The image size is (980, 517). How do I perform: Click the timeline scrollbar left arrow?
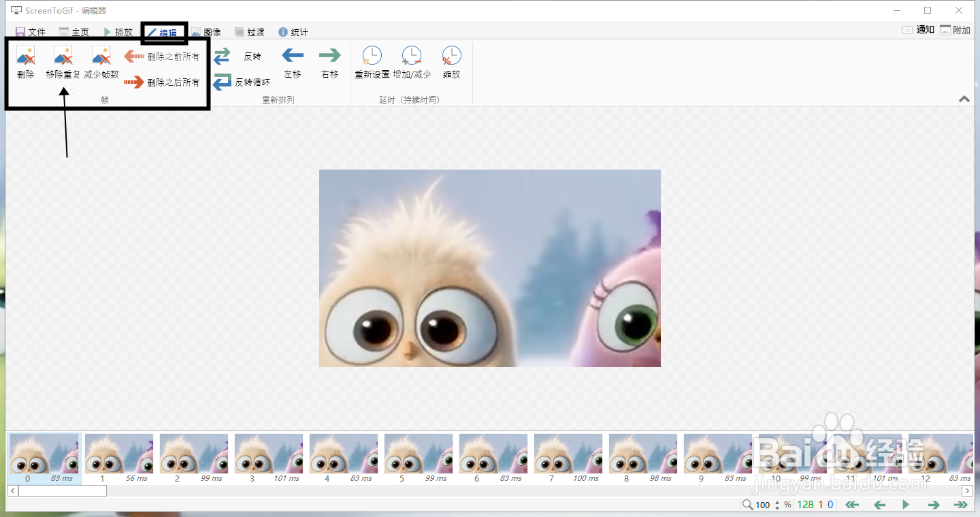click(x=12, y=490)
